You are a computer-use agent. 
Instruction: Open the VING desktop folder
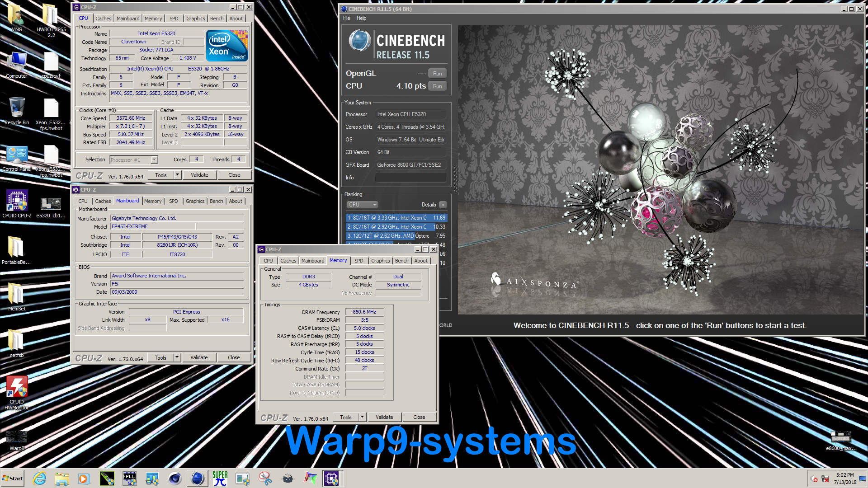[x=16, y=17]
